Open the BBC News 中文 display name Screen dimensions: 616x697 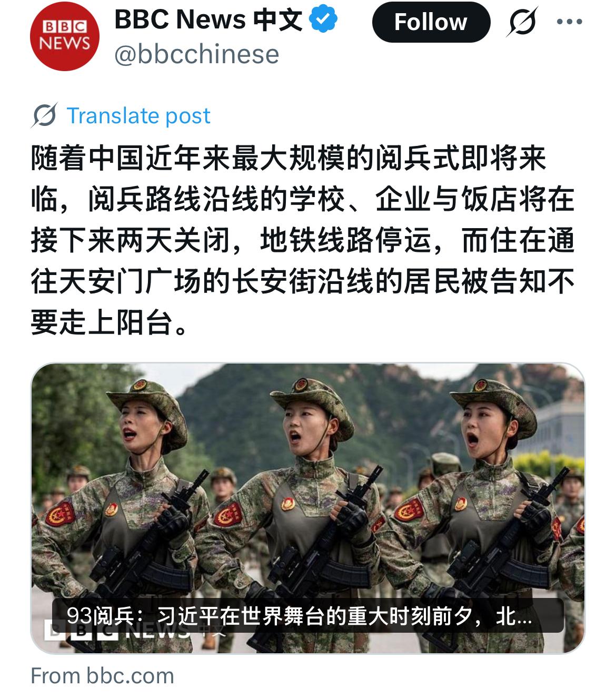click(x=208, y=20)
